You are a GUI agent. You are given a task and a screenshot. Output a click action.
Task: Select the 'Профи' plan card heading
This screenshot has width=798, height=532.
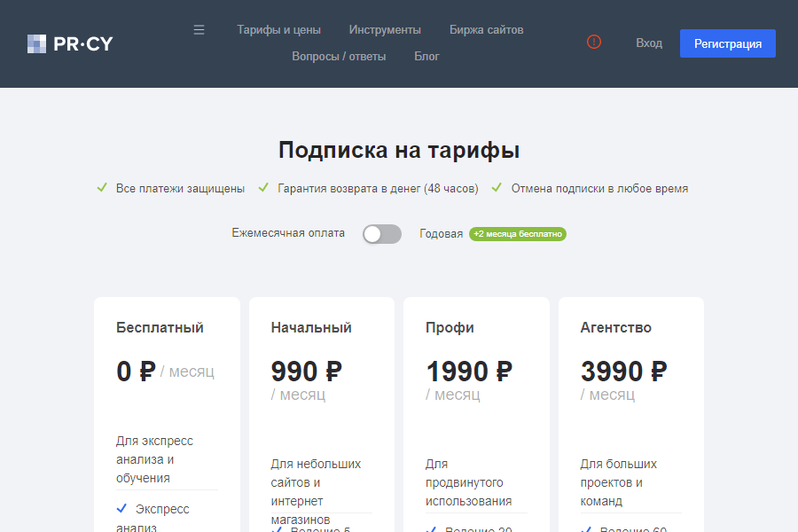[450, 328]
